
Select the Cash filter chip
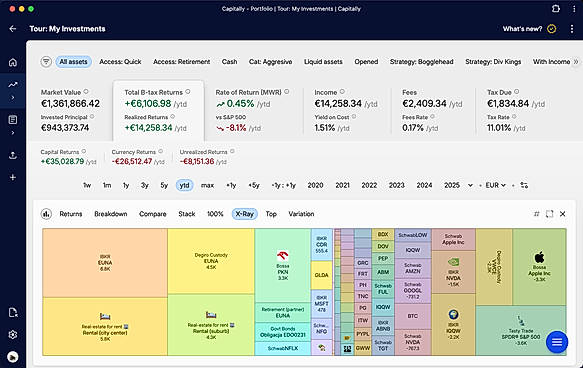tap(229, 62)
